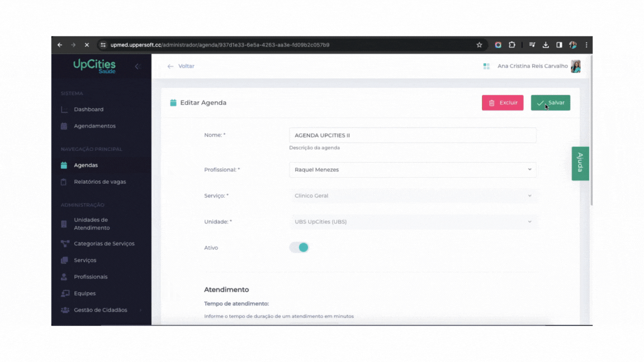The image size is (644, 362).
Task: Open Serviços menu item
Action: point(85,260)
